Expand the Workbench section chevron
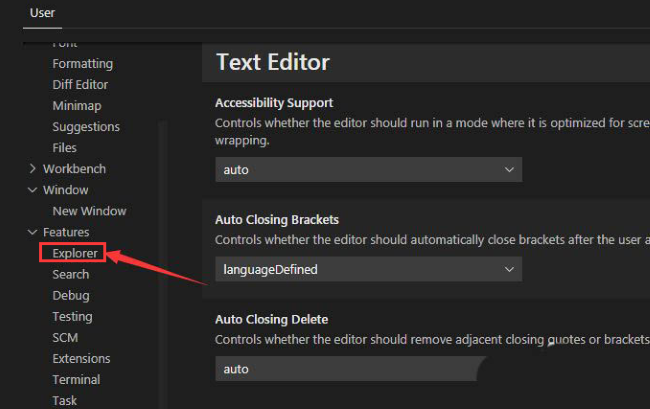 click(33, 169)
